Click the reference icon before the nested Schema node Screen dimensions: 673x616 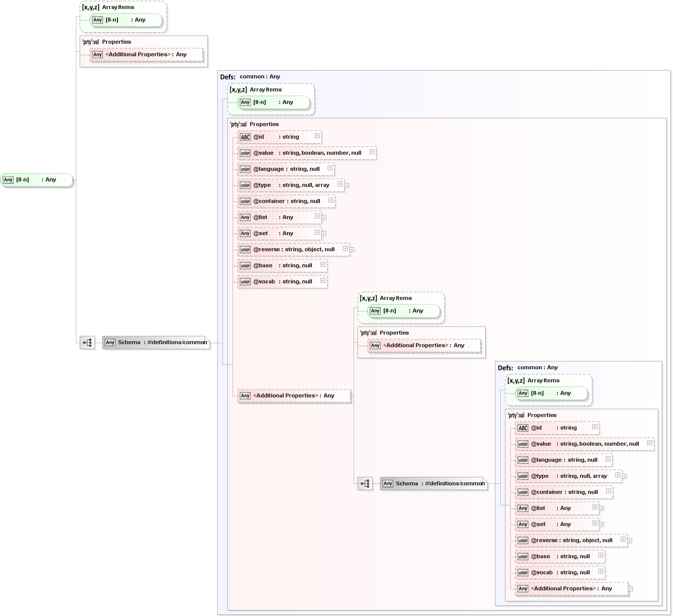pos(365,483)
